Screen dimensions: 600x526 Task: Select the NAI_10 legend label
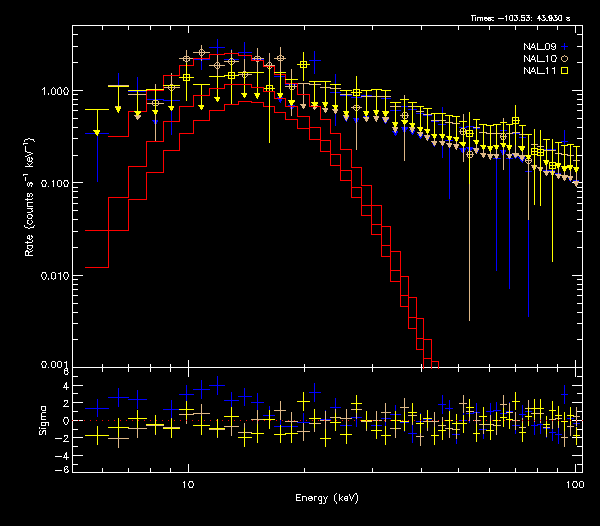click(x=539, y=59)
